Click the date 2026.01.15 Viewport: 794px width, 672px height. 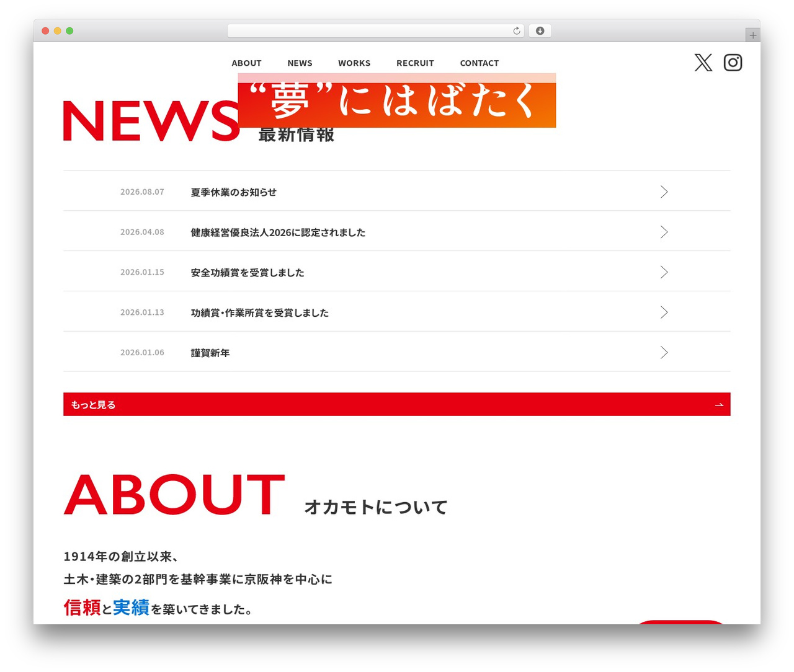point(142,272)
